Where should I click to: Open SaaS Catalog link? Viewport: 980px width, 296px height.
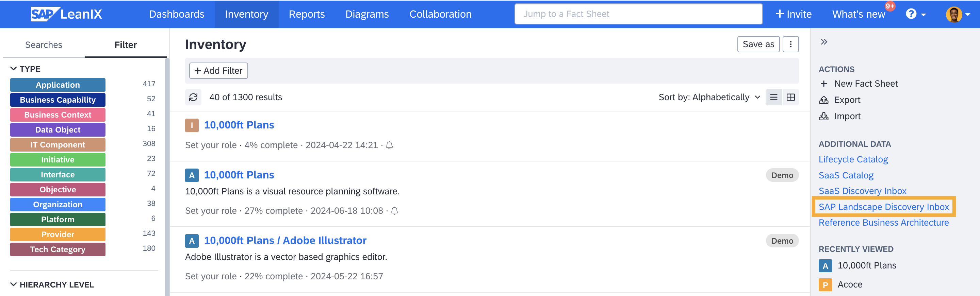click(846, 176)
